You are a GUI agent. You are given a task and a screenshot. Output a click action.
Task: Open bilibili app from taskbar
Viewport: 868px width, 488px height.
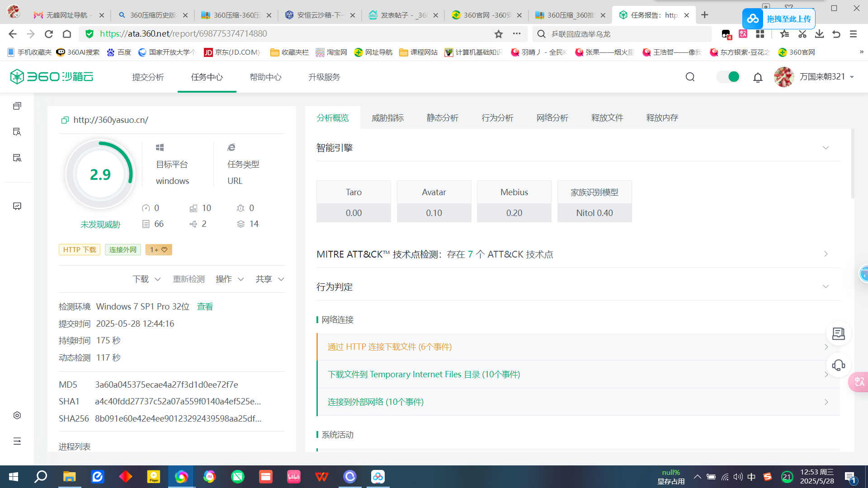(293, 477)
